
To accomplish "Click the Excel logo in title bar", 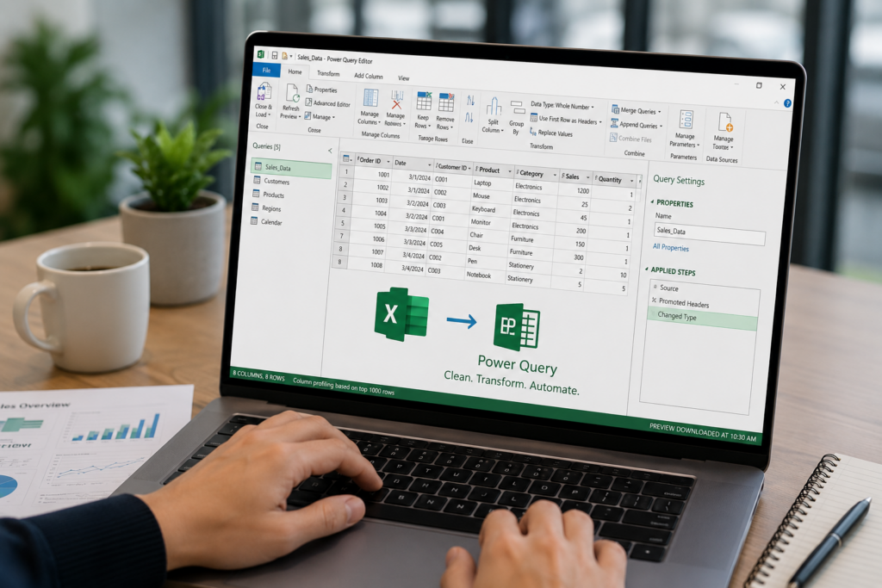I will tap(261, 54).
